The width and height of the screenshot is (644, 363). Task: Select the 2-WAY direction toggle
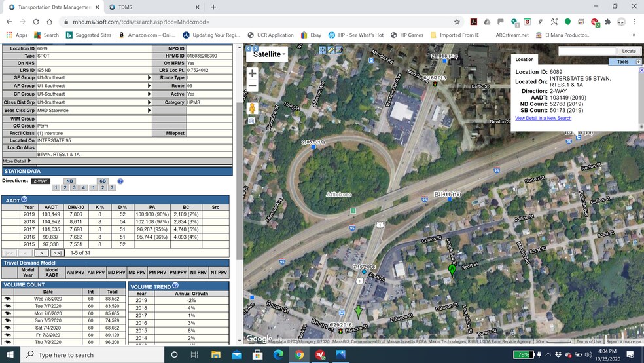click(x=41, y=181)
